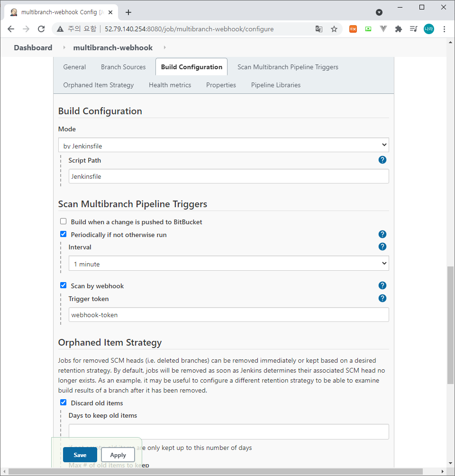Click the Orphaned Item Strategy section heading
The width and height of the screenshot is (455, 476).
coord(110,342)
